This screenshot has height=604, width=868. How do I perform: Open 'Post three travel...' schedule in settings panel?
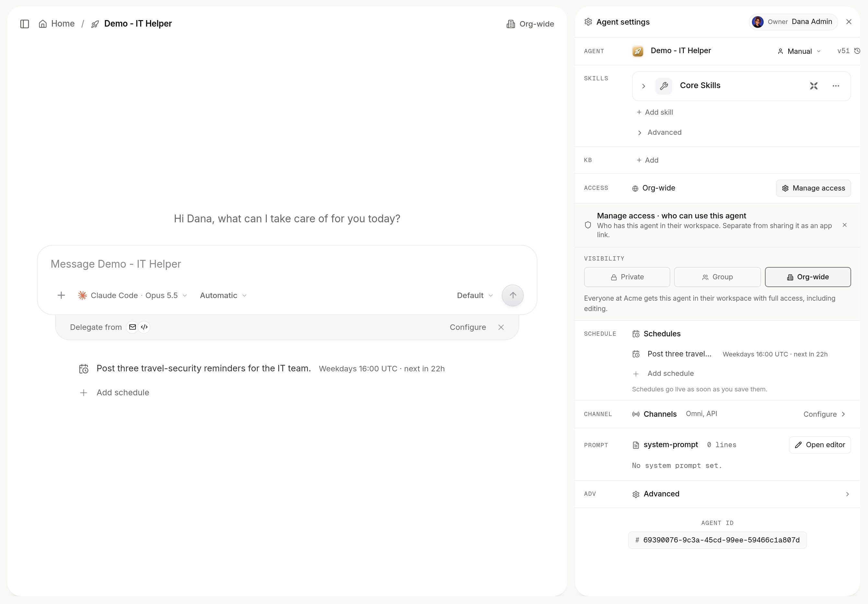730,354
